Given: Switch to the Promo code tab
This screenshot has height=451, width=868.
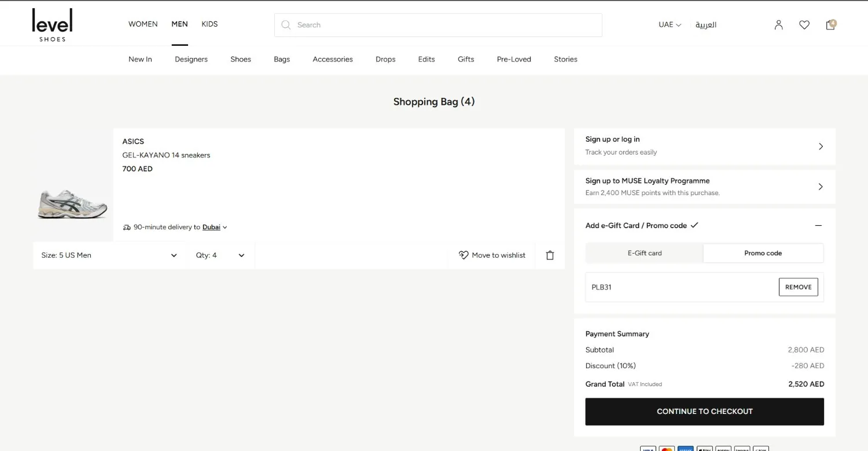Looking at the screenshot, I should click(763, 253).
